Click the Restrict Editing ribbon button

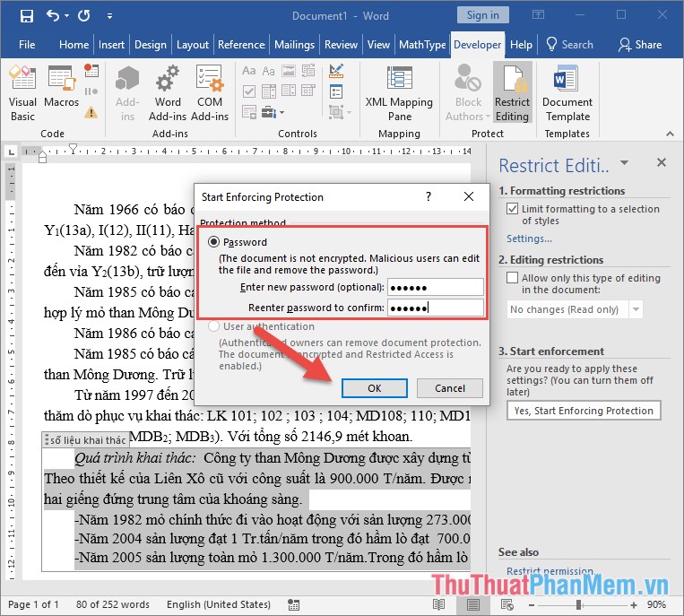[x=512, y=93]
